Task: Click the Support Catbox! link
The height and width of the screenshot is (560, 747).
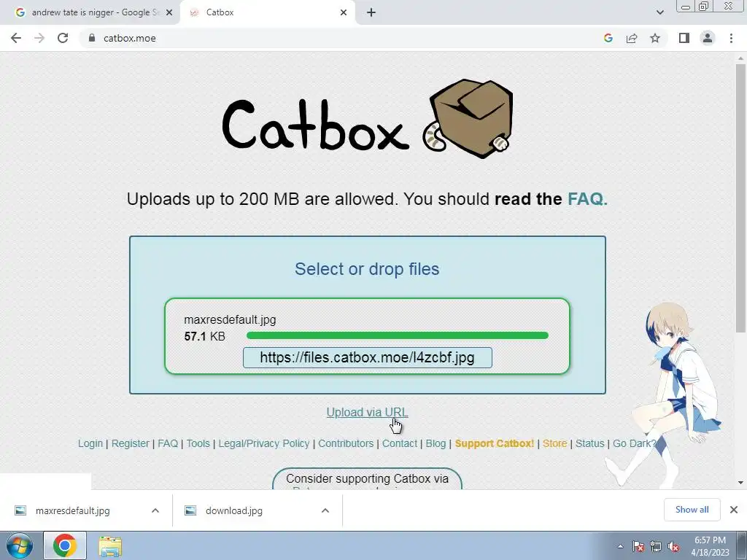Action: 495,443
